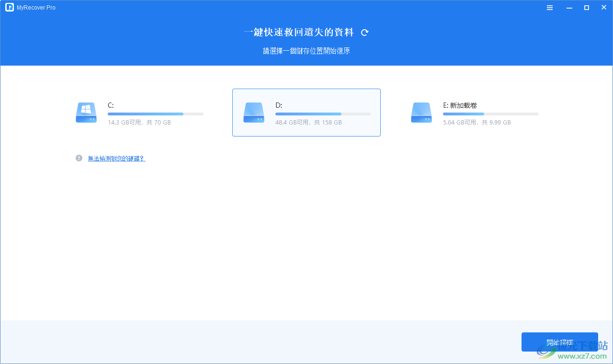Select the D: drive card for scanning

tap(306, 113)
